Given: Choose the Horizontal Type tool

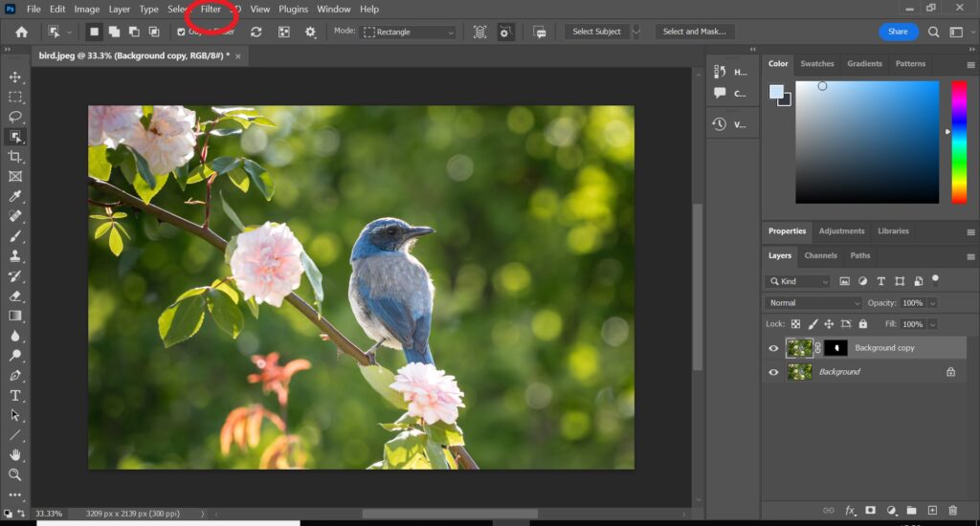Looking at the screenshot, I should (x=15, y=396).
